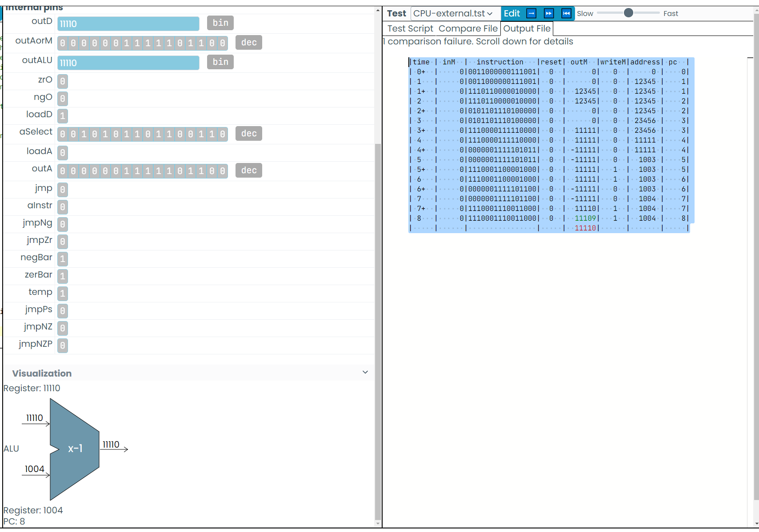Open the Compare File tab
The image size is (759, 532).
click(x=467, y=28)
